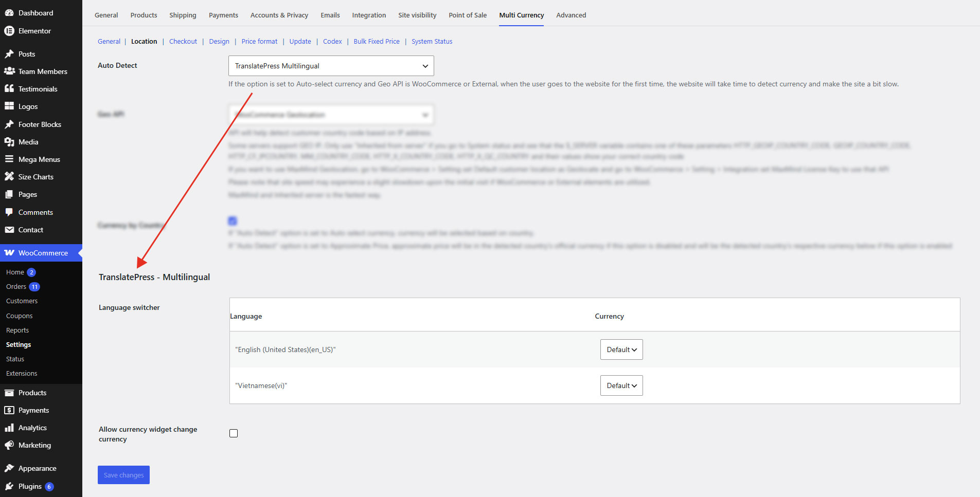Click the Pages document icon
This screenshot has height=497, width=980.
[x=9, y=194]
